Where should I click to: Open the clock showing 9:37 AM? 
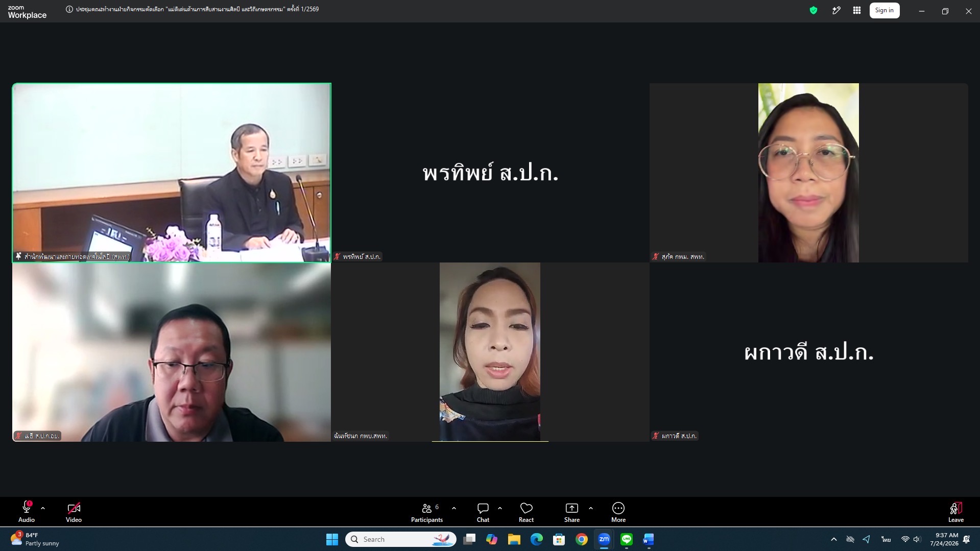pos(944,539)
